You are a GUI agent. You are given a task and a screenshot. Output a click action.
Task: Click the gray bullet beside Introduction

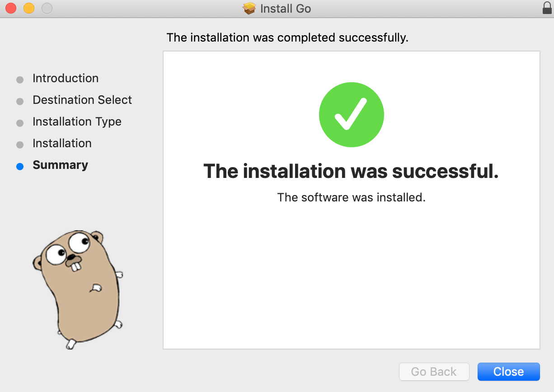point(20,80)
